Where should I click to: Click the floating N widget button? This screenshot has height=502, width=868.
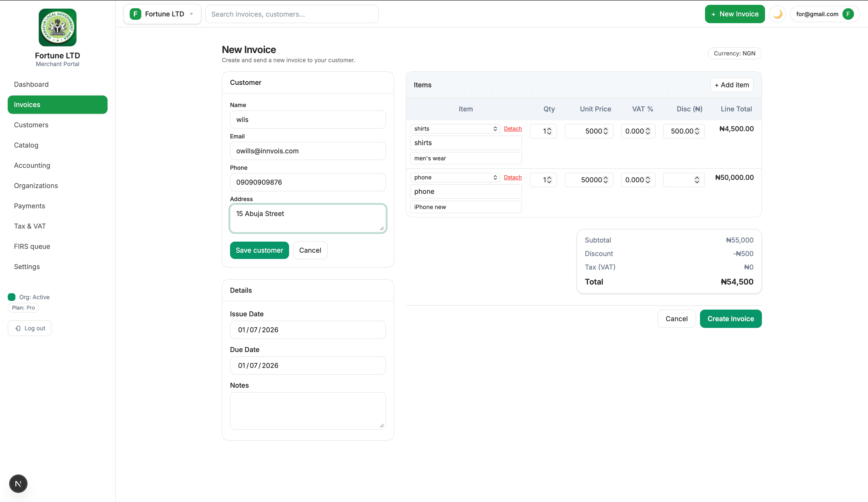[18, 483]
